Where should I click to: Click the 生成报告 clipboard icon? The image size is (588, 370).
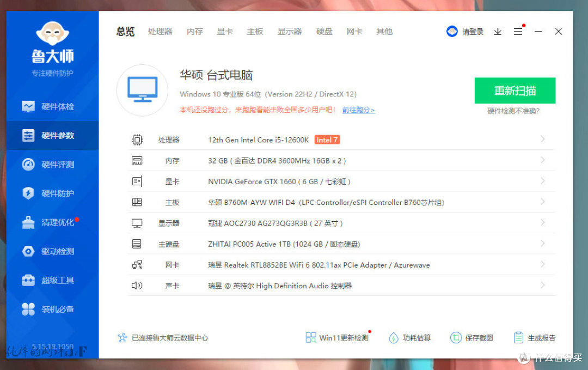(x=518, y=338)
